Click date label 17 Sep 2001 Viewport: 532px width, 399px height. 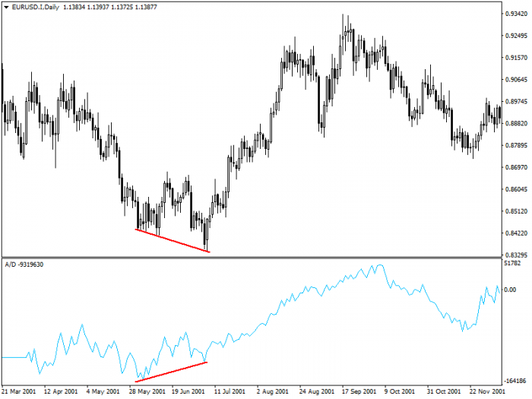[x=359, y=391]
